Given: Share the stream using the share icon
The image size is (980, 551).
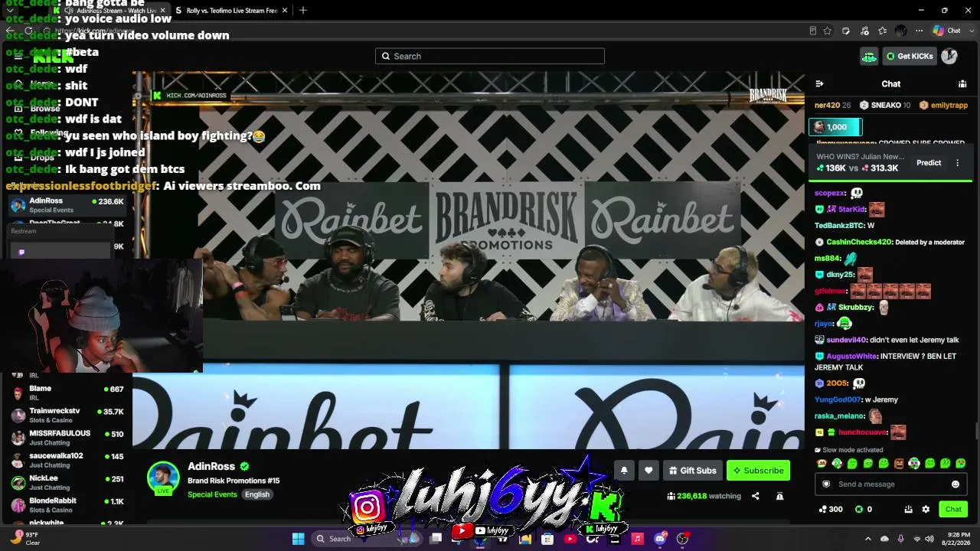Looking at the screenshot, I should [x=755, y=497].
